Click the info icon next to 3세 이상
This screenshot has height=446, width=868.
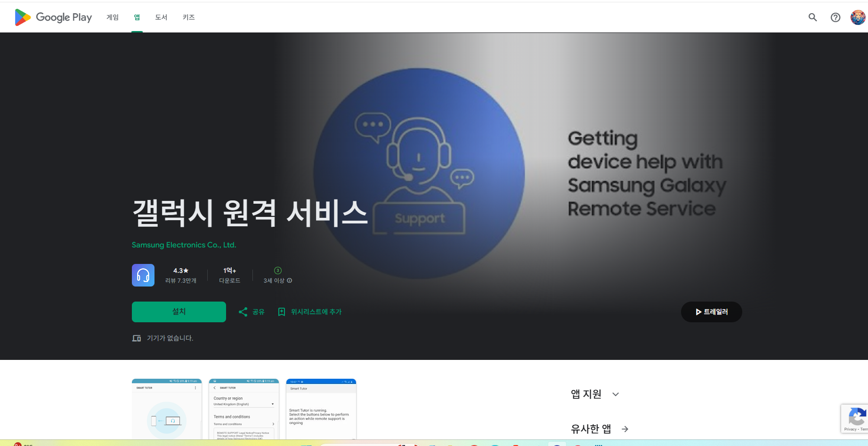pos(289,280)
